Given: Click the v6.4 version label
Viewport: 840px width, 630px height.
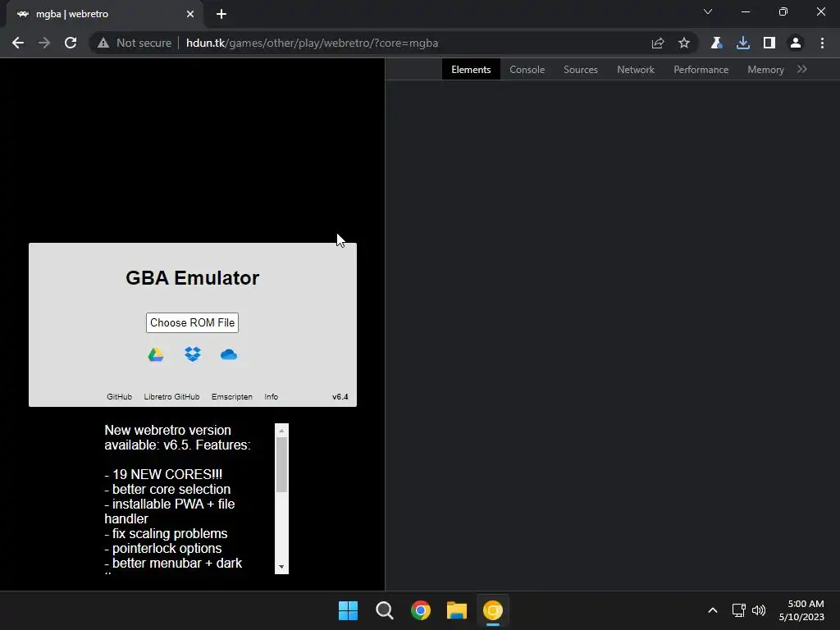Looking at the screenshot, I should pyautogui.click(x=340, y=397).
